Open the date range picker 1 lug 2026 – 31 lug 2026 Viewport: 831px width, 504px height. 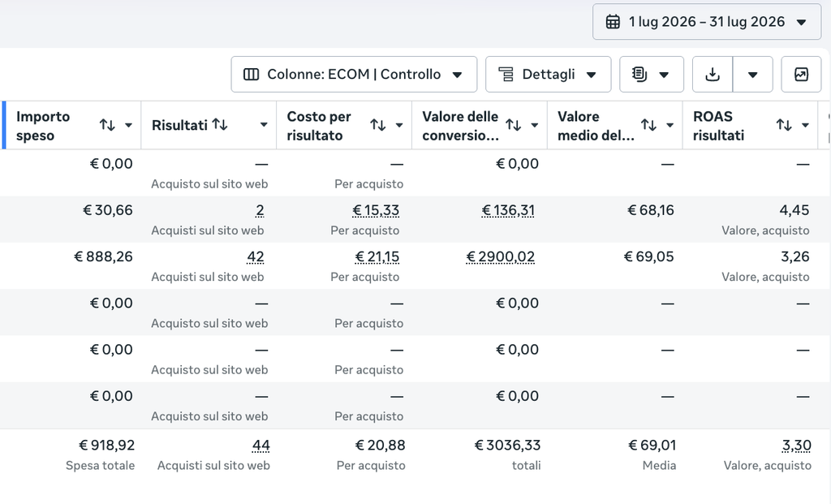click(707, 22)
